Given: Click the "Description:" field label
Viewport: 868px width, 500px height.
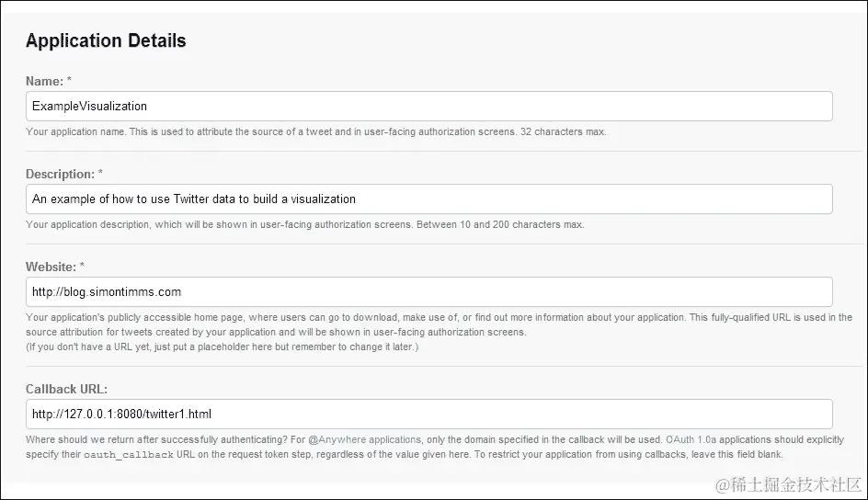Looking at the screenshot, I should coord(60,174).
